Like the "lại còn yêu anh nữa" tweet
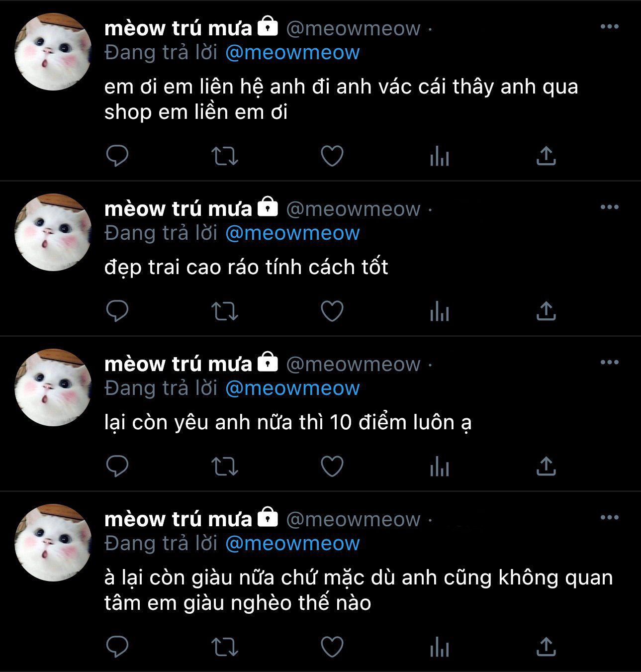This screenshot has width=641, height=672. [332, 467]
